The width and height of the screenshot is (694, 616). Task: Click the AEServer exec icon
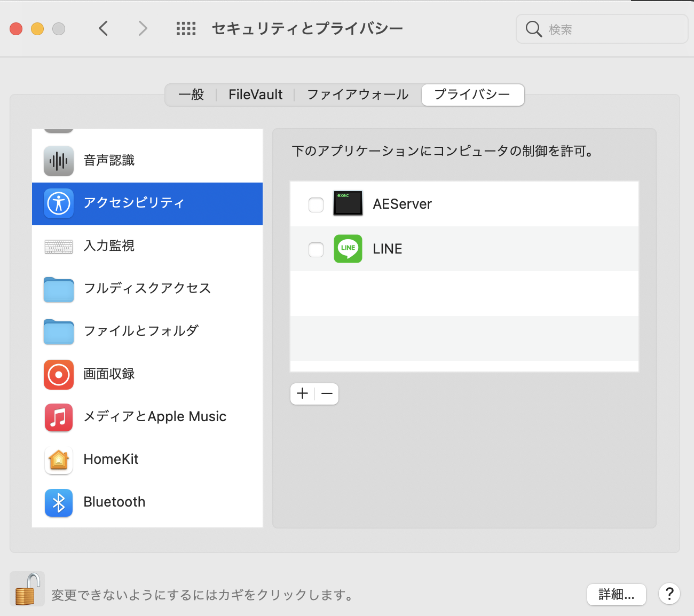tap(348, 203)
